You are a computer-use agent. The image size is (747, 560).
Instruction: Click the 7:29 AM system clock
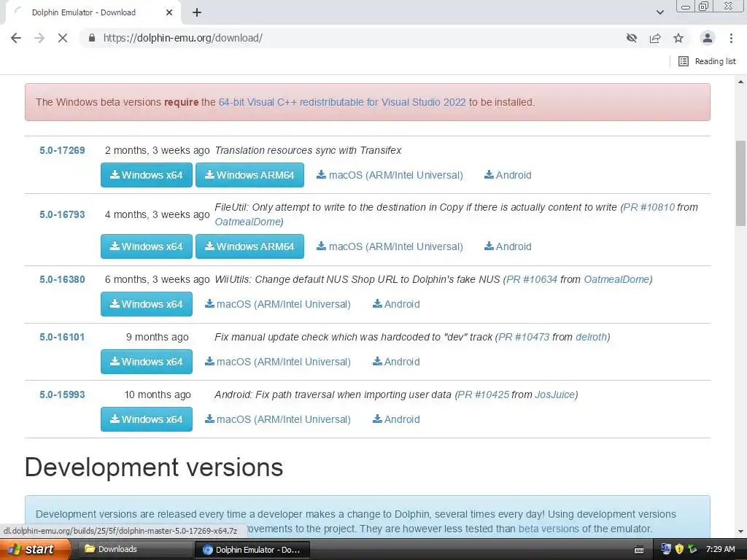[720, 550]
